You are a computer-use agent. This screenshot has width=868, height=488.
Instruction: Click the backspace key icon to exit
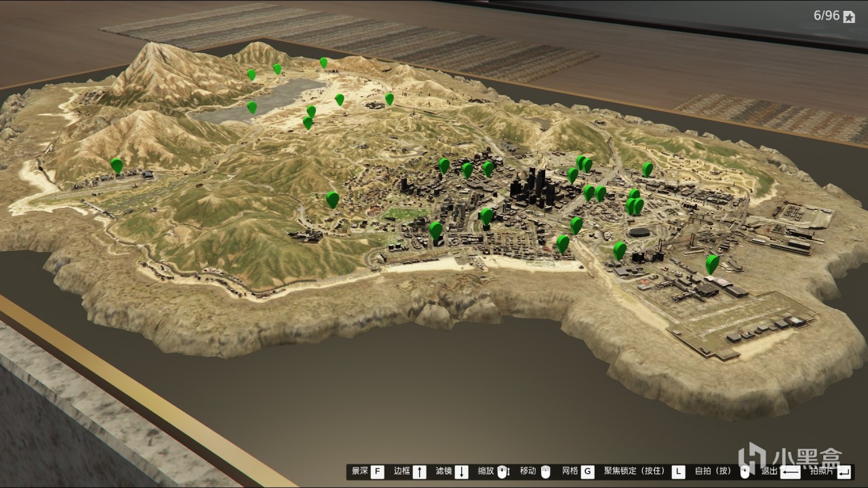tap(791, 472)
